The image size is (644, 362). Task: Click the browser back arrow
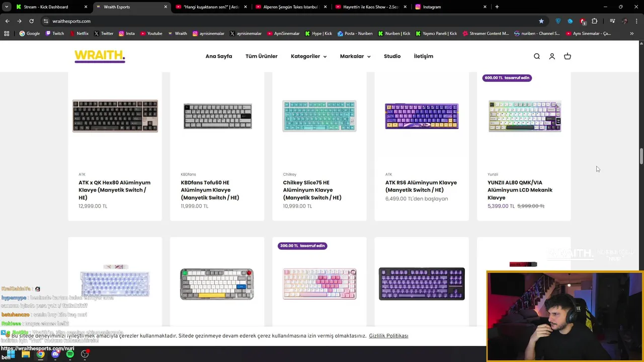click(7, 21)
